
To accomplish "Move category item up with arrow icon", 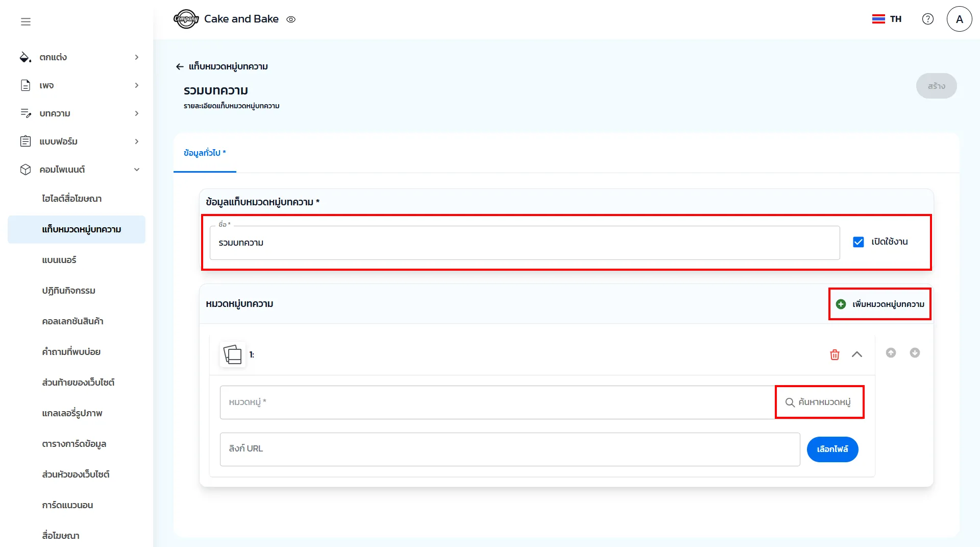I will point(891,353).
